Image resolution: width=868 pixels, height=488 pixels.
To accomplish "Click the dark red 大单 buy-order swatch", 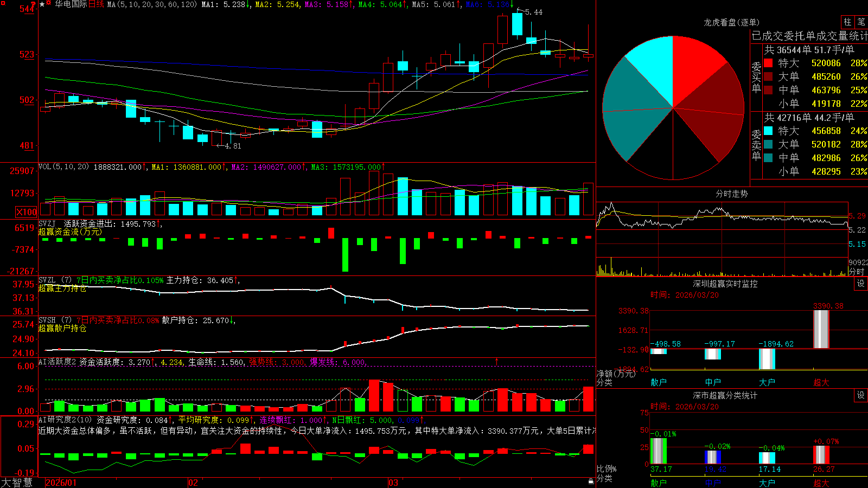I will [768, 76].
